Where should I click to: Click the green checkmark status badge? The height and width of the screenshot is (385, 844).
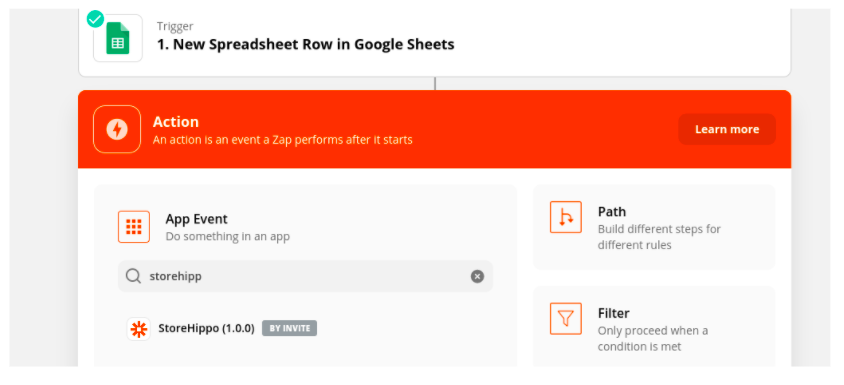pos(95,19)
